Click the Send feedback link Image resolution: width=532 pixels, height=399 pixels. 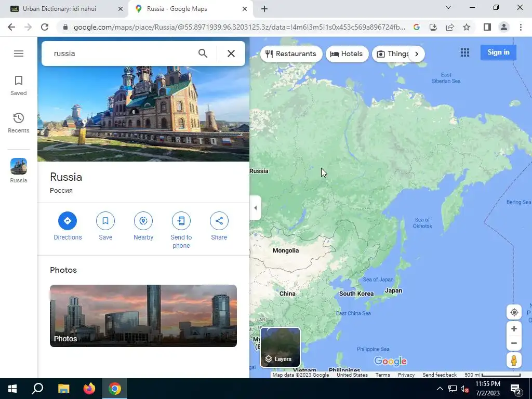440,375
